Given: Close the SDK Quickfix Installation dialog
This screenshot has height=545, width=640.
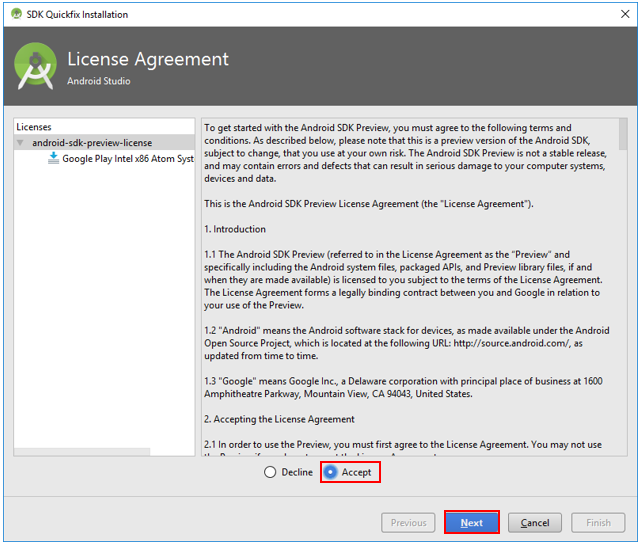Looking at the screenshot, I should (x=625, y=14).
